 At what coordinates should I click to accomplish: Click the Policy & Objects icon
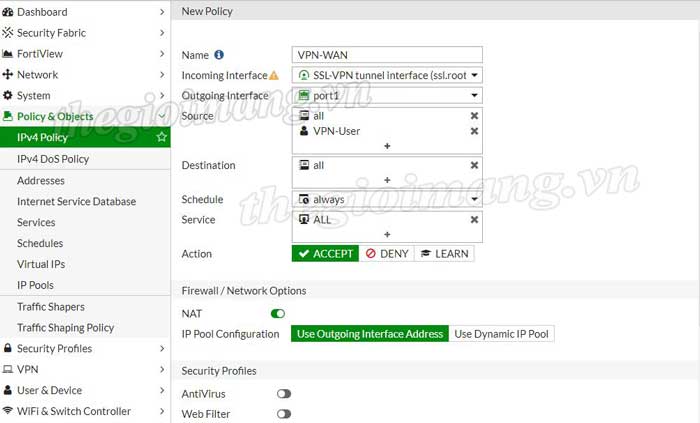(x=8, y=116)
